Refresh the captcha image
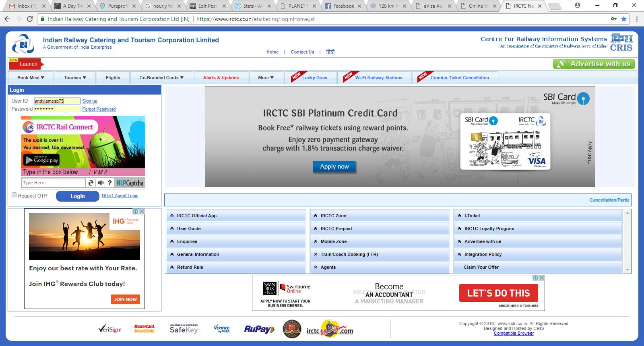Image resolution: width=644 pixels, height=346 pixels. tap(91, 183)
